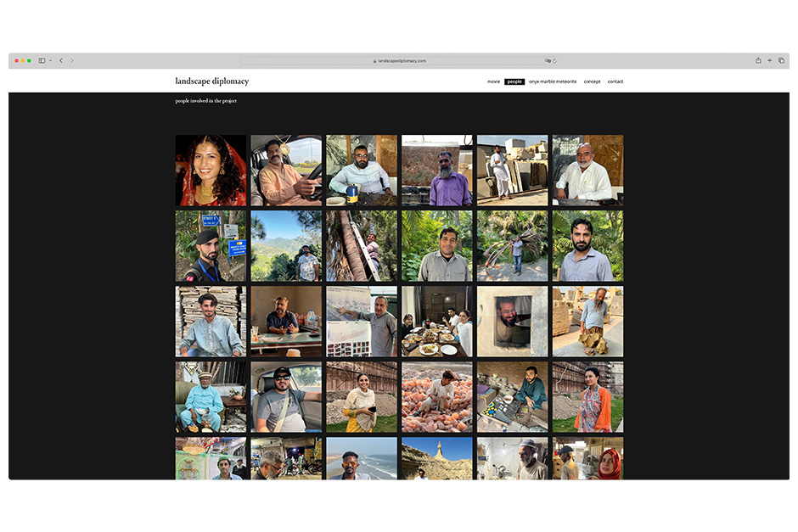Open onyx marble meteorite page
The image size is (798, 532).
point(552,81)
